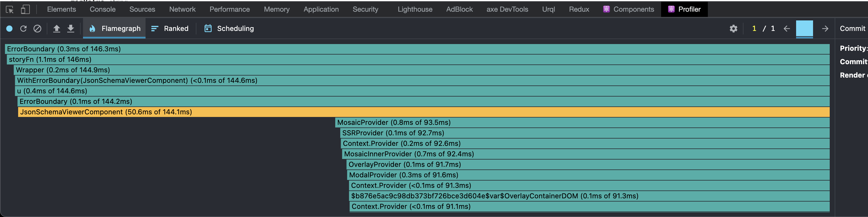
Task: Open the Network panel
Action: point(182,9)
